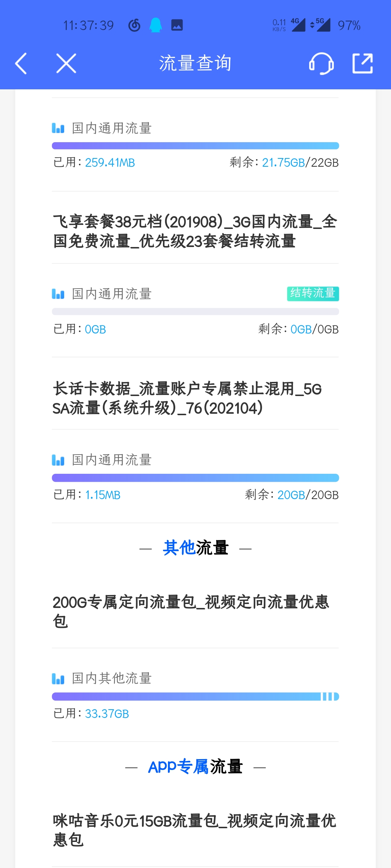Tap the 其他流量 section heading
The height and width of the screenshot is (868, 391).
195,548
